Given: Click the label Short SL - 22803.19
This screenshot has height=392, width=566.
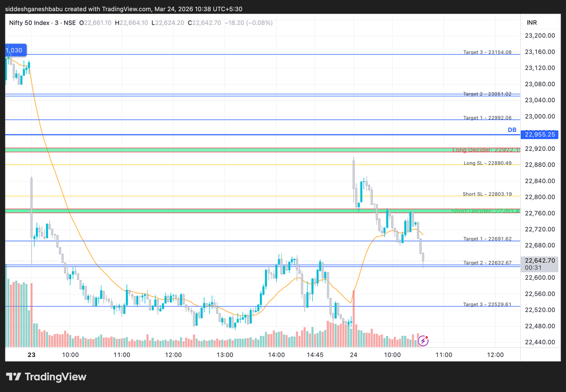Looking at the screenshot, I should click(487, 194).
